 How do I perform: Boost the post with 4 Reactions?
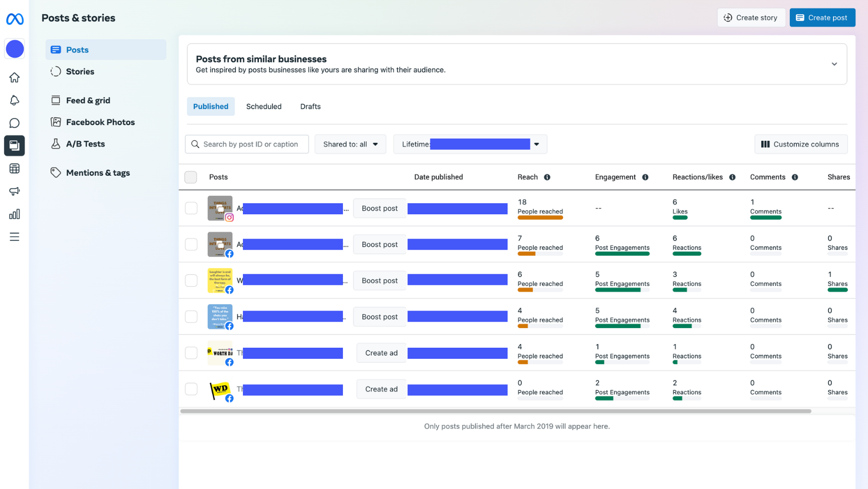click(x=379, y=316)
